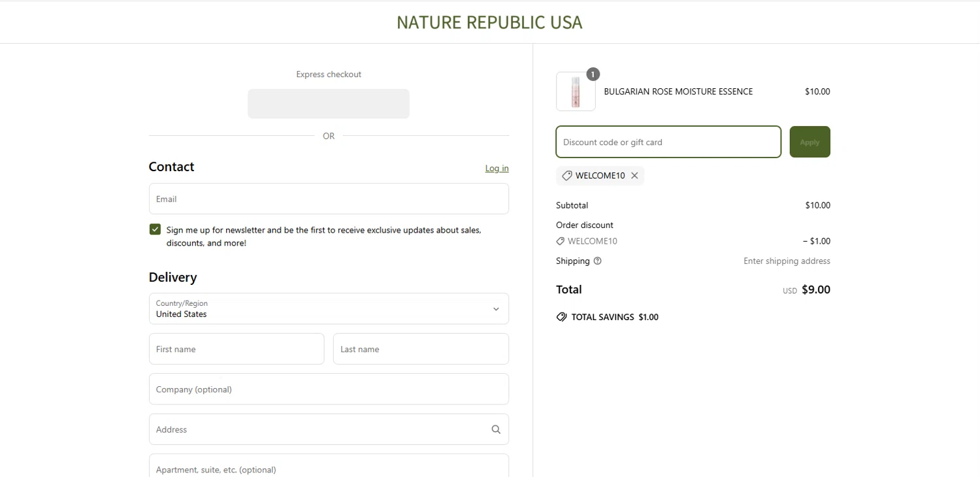Focus the Discount code or gift card field
This screenshot has height=477, width=980.
tap(668, 142)
